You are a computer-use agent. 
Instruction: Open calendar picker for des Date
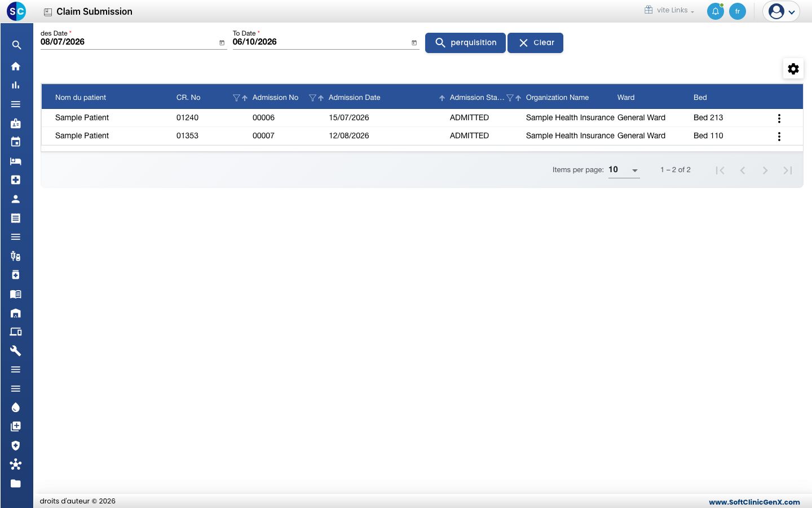222,43
